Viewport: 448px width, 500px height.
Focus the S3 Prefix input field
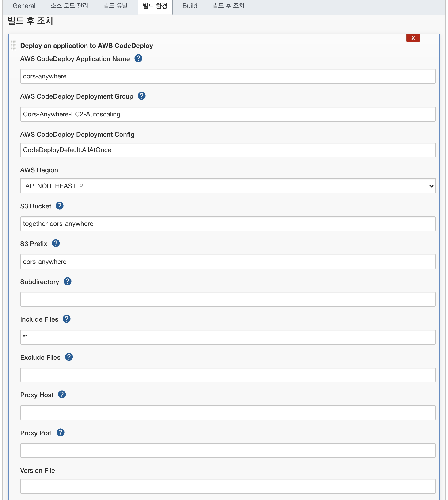tap(228, 262)
